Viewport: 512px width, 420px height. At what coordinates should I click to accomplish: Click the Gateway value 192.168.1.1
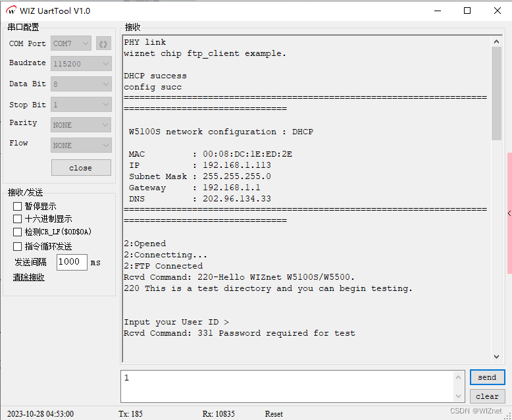tap(232, 188)
